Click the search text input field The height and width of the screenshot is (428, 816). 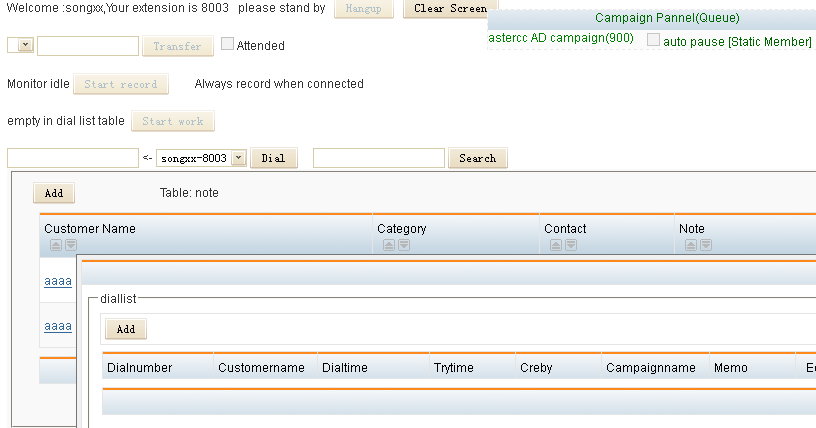click(379, 158)
